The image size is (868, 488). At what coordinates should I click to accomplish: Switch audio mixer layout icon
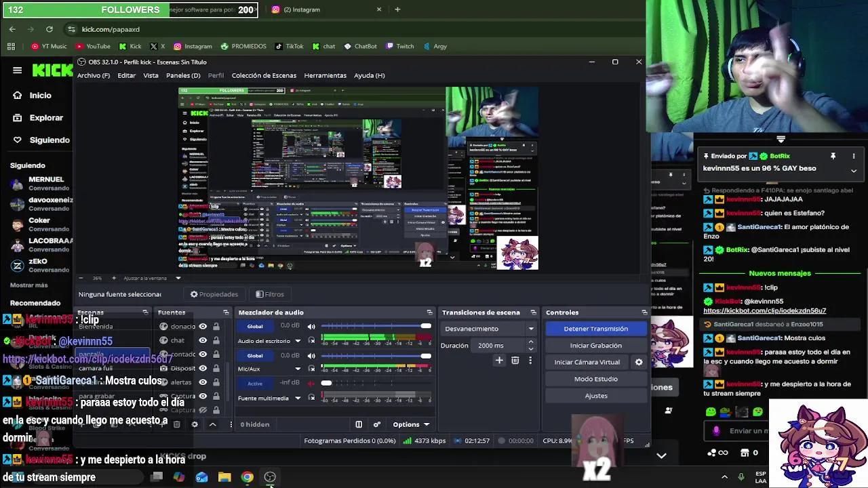(x=359, y=424)
